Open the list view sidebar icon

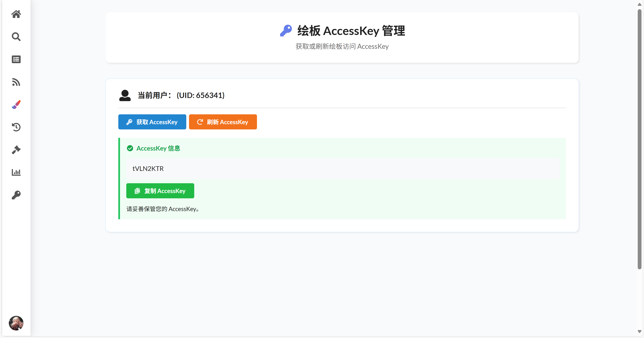16,59
